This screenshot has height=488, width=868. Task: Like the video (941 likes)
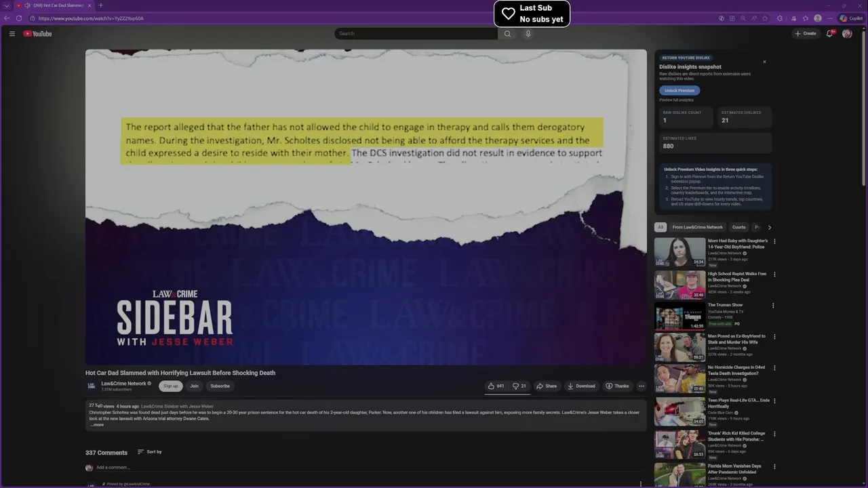click(x=496, y=386)
